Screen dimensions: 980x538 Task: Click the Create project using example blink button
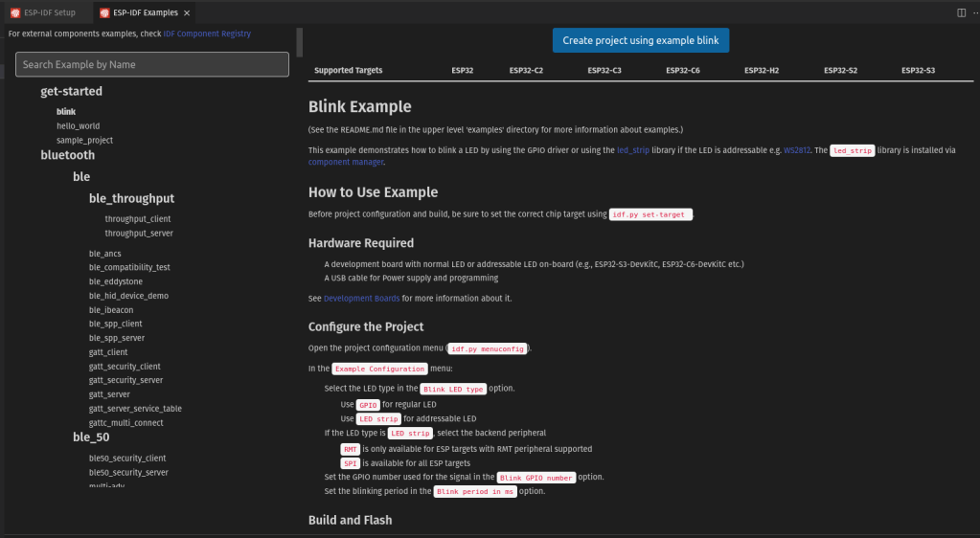pyautogui.click(x=641, y=40)
